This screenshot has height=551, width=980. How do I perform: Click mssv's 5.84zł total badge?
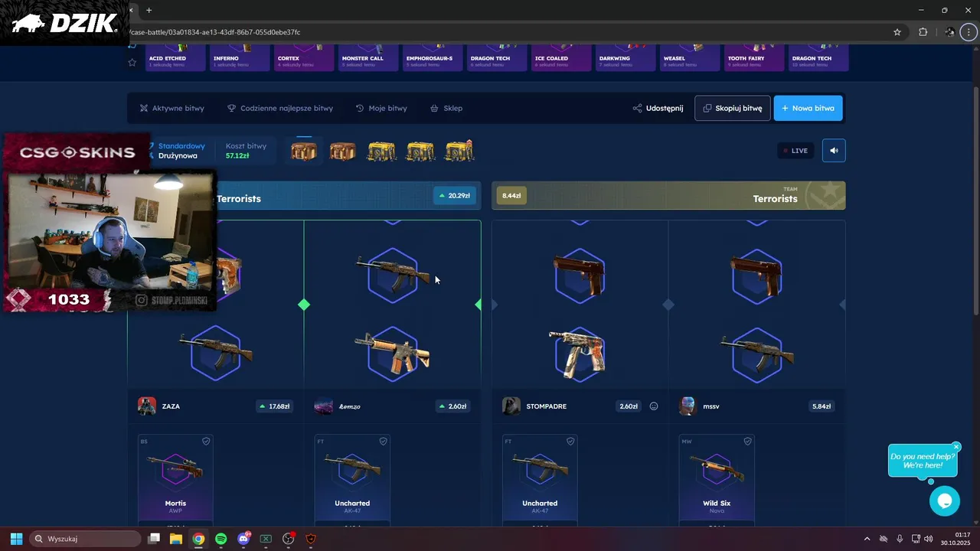822,406
